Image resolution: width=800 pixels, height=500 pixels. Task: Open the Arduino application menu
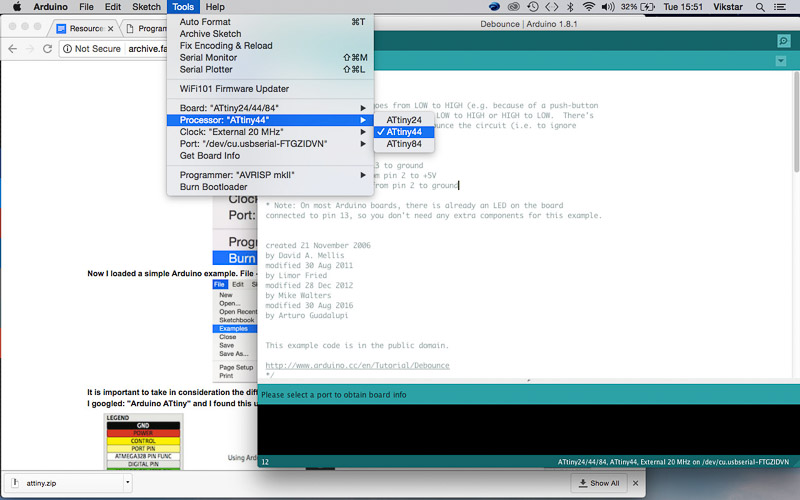click(x=51, y=7)
